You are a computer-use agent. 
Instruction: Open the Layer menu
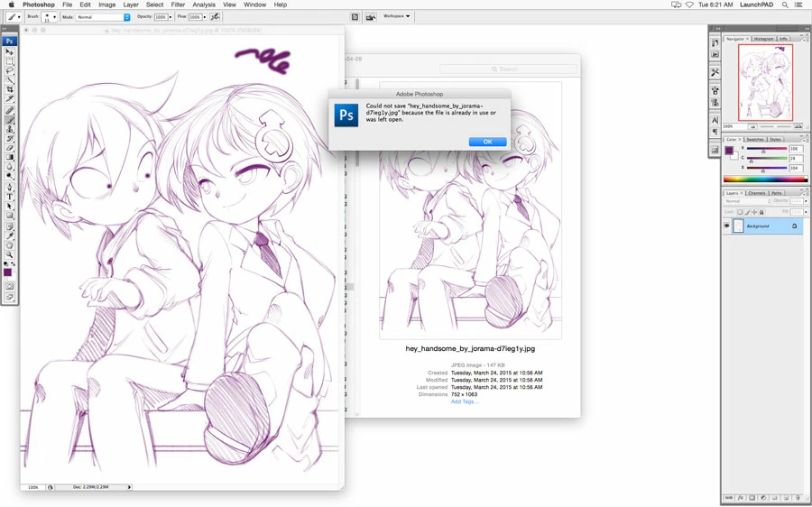pos(131,5)
